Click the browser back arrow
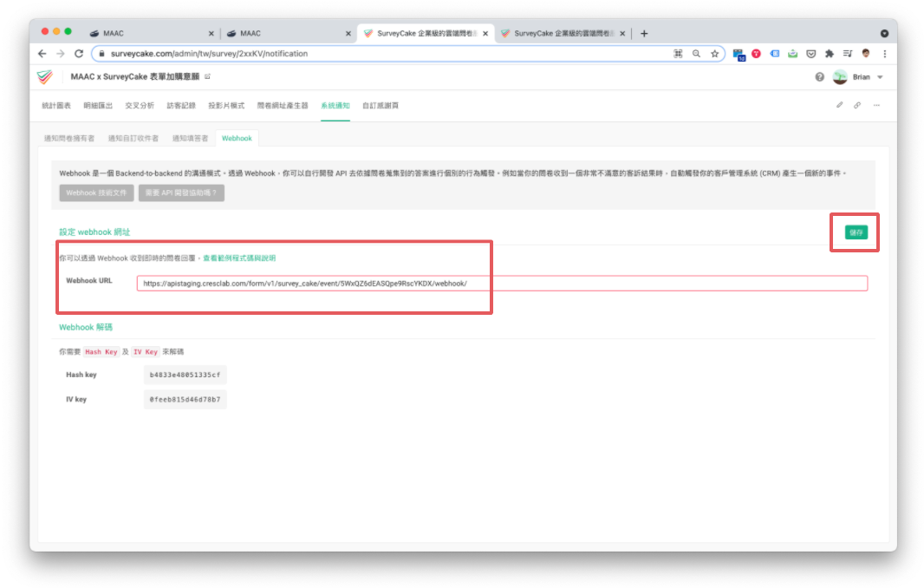The image size is (924, 588). click(x=42, y=54)
